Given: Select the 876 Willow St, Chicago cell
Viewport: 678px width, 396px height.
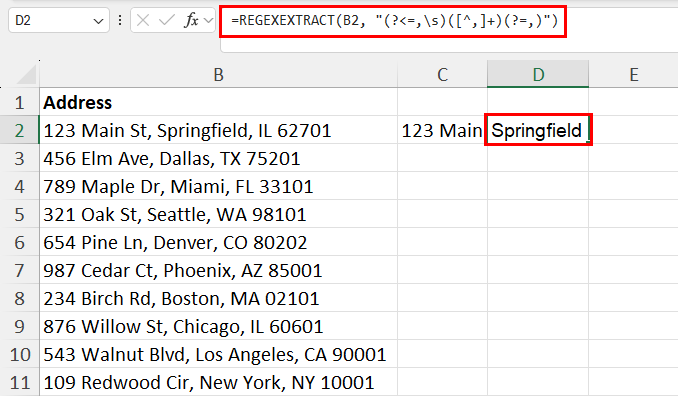Looking at the screenshot, I should 218,327.
